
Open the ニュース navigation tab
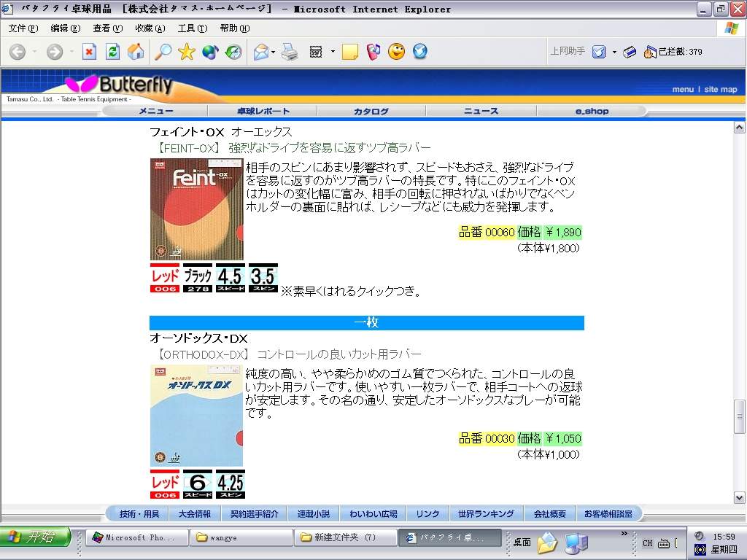(481, 111)
